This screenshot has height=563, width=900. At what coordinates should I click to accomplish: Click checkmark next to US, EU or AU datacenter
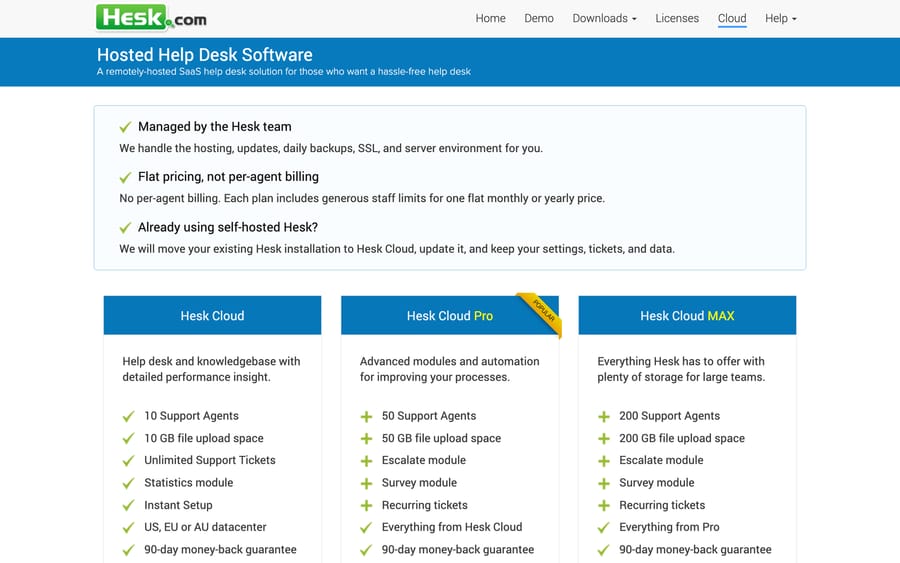coord(129,527)
